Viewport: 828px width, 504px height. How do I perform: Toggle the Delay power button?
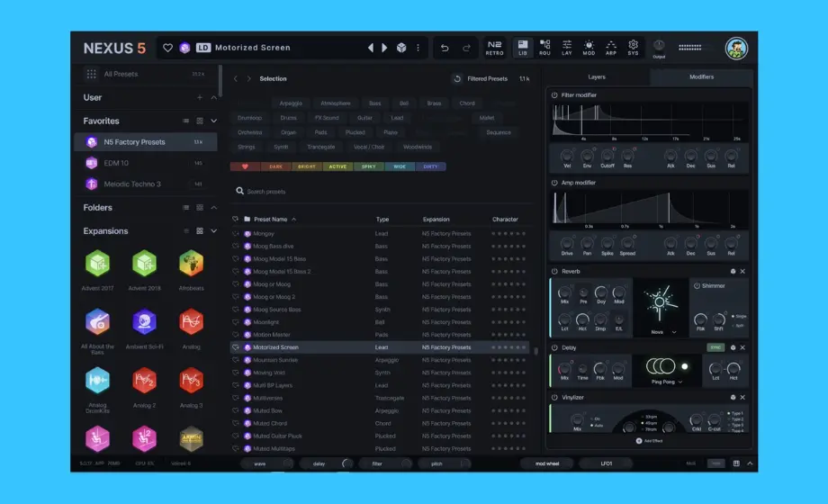click(554, 347)
